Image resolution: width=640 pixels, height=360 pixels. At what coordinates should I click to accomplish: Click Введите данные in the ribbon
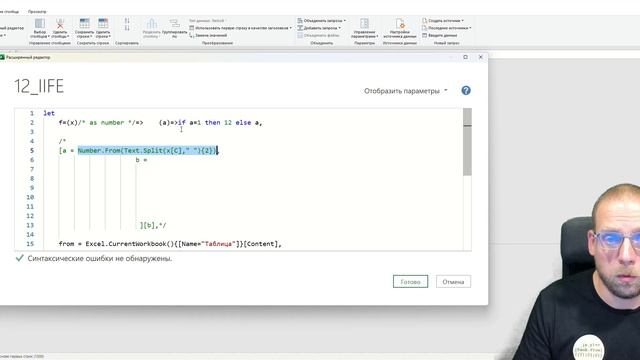click(439, 36)
